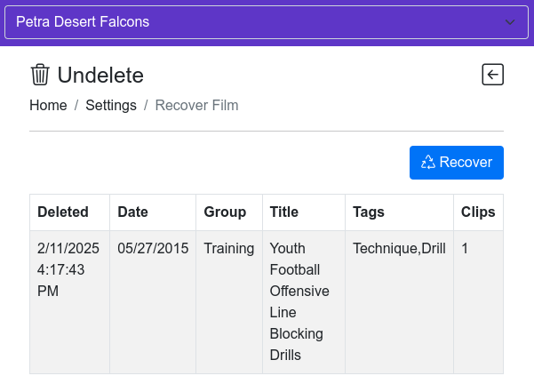Click the 05/27/2015 date cell
This screenshot has height=392, width=534.
[153, 249]
